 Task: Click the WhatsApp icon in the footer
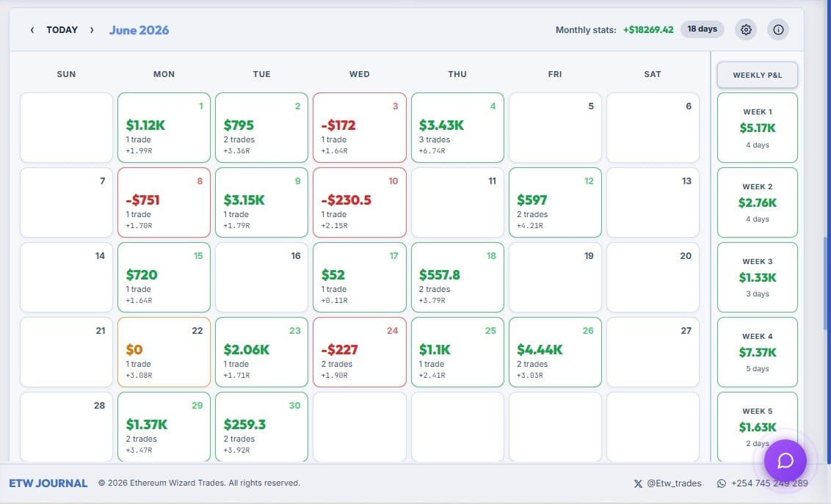coord(722,483)
